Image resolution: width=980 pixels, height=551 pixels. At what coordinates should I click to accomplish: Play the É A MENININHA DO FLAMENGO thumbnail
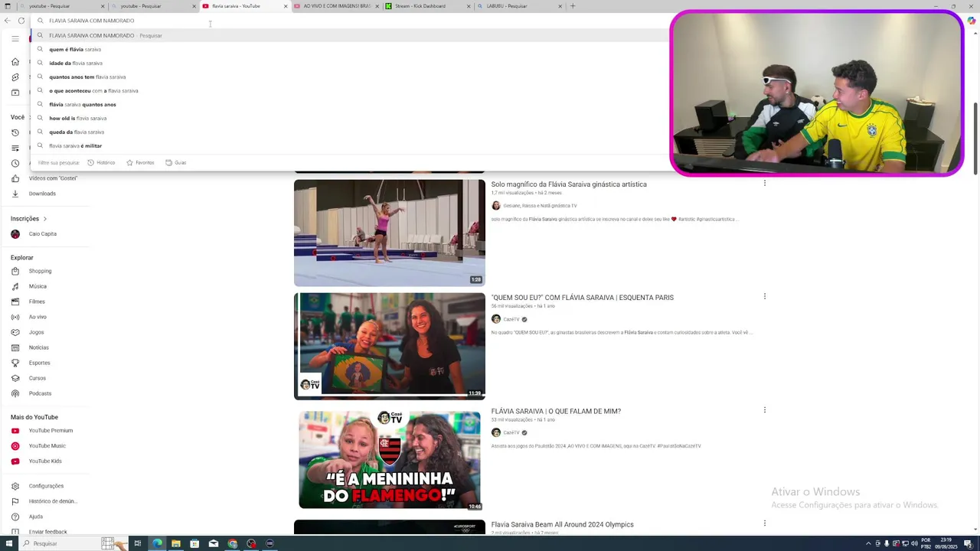tap(390, 459)
